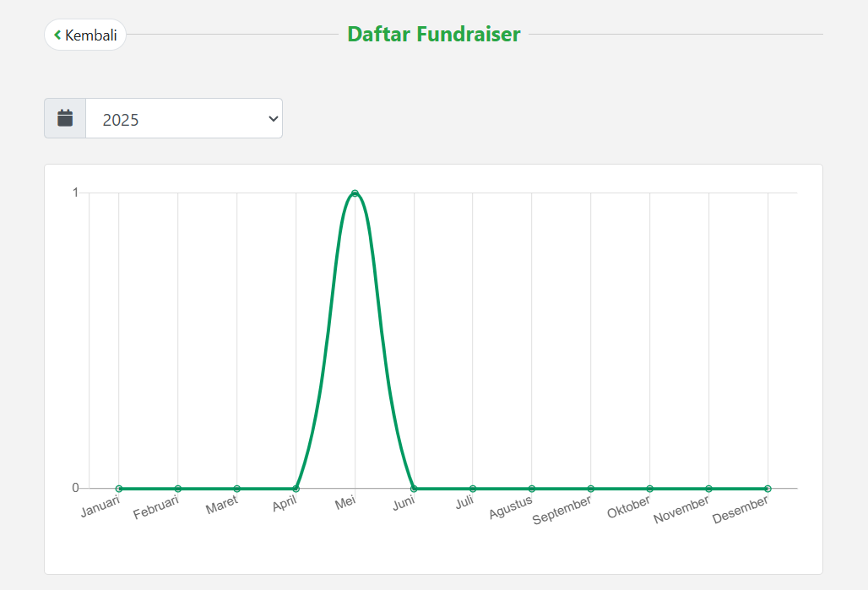Click the April data point on line
The width and height of the screenshot is (868, 590).
(296, 489)
